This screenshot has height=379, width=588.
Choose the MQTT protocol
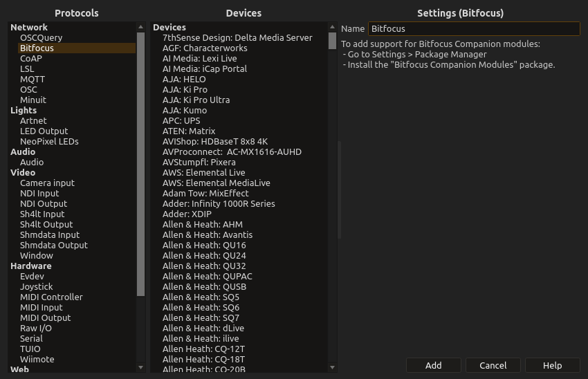[x=32, y=79]
